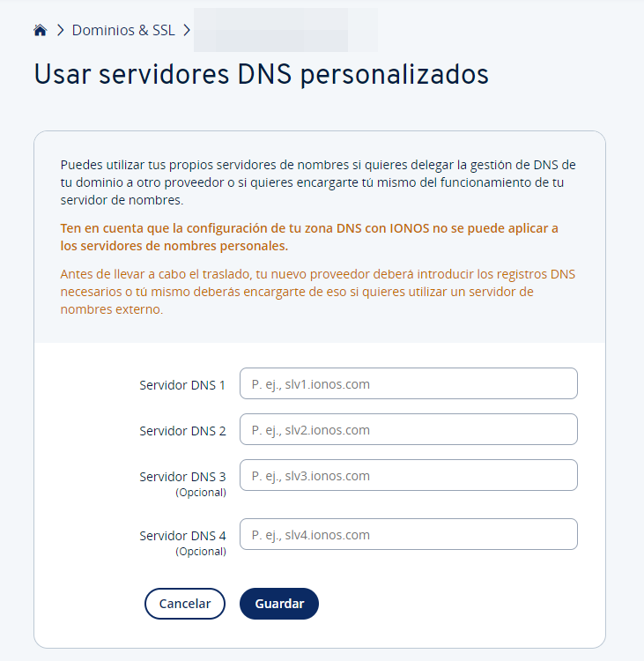Cancel the custom DNS changes
The image size is (644, 661).
(x=185, y=604)
